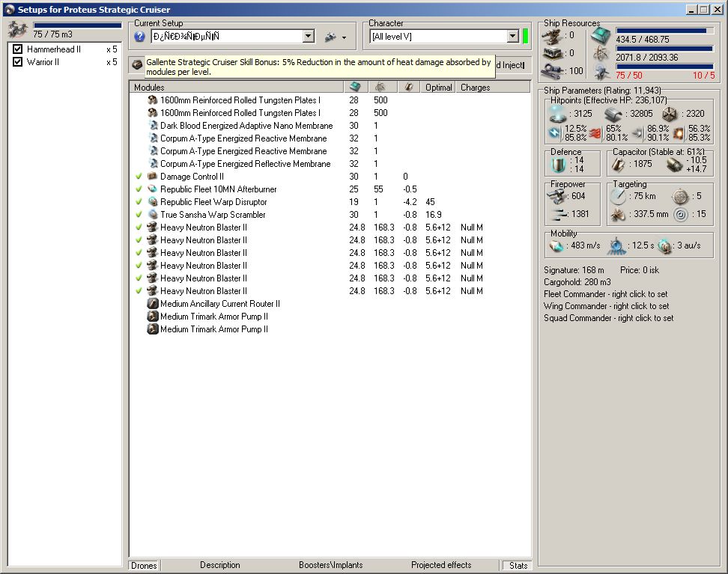Image resolution: width=728 pixels, height=574 pixels.
Task: Uncheck the Hammerhead II drone checkbox
Action: (x=18, y=49)
